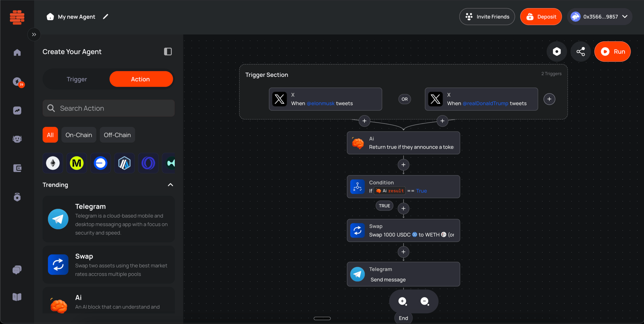The image size is (644, 324).
Task: Run the agent
Action: coord(612,52)
